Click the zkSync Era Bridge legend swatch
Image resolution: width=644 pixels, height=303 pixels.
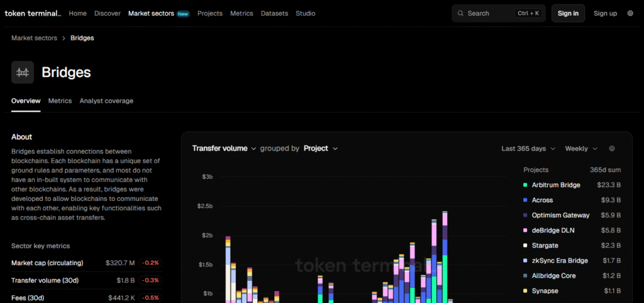tap(525, 261)
